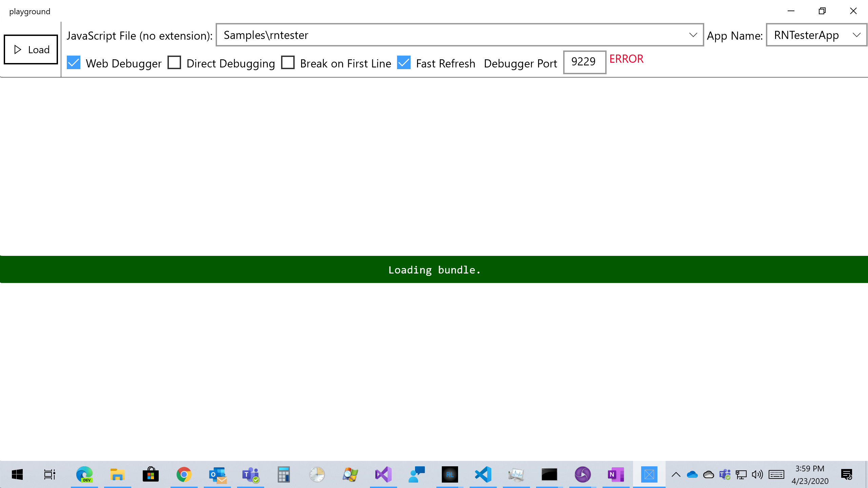
Task: Switch to purple Visual Studio in the taskbar
Action: click(x=383, y=474)
